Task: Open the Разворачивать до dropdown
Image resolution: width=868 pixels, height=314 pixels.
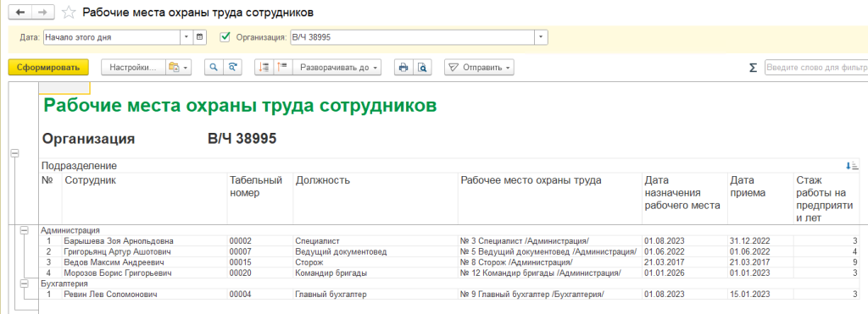Action: (x=337, y=68)
